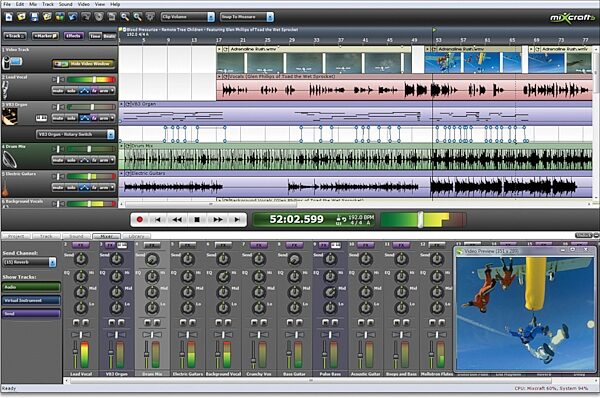The width and height of the screenshot is (600, 398).
Task: Open the Snap To Measure dropdown
Action: point(247,17)
